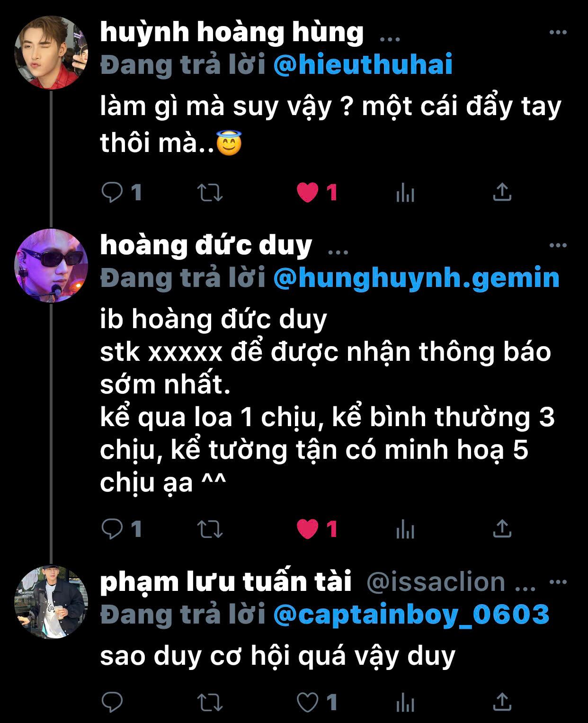Share hoàng đức duy's tweet

(502, 528)
